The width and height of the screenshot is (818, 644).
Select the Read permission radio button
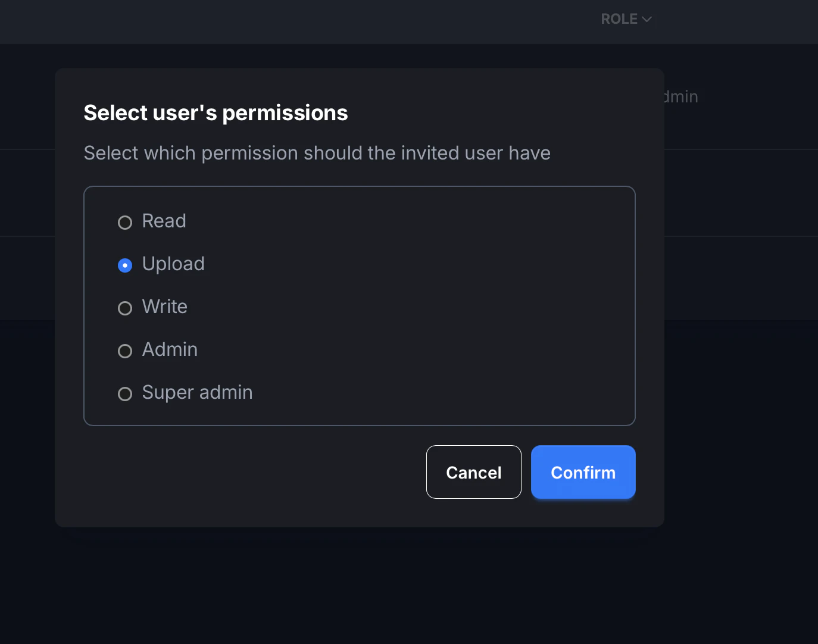coord(124,222)
